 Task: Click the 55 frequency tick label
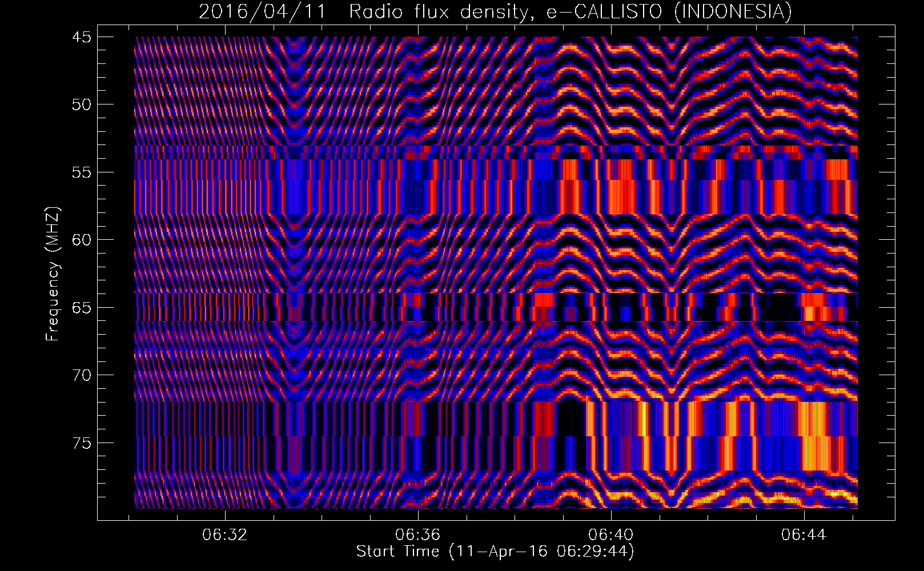pyautogui.click(x=82, y=172)
